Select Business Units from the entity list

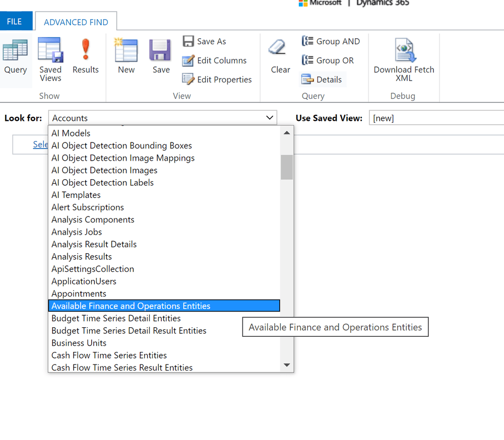click(79, 343)
